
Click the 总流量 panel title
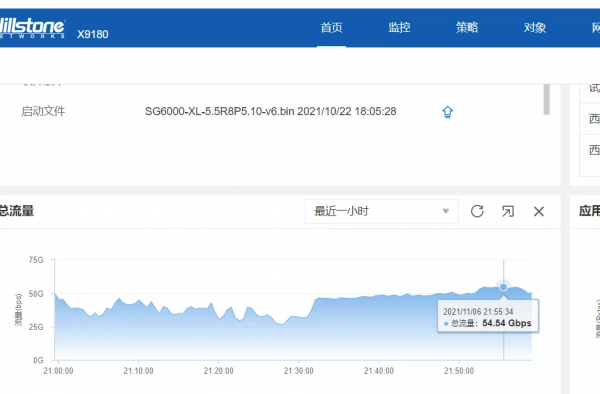click(16, 211)
